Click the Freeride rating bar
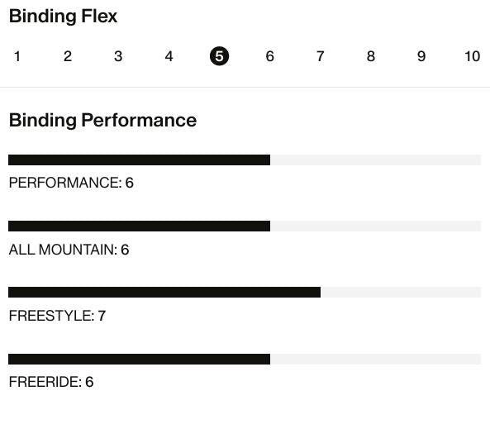The image size is (490, 448). tap(245, 360)
